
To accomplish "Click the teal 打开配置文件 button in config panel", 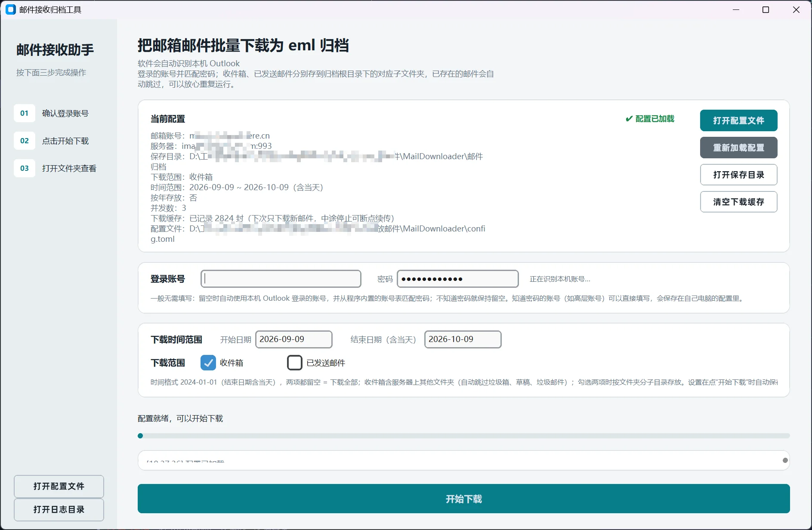I will (x=738, y=120).
